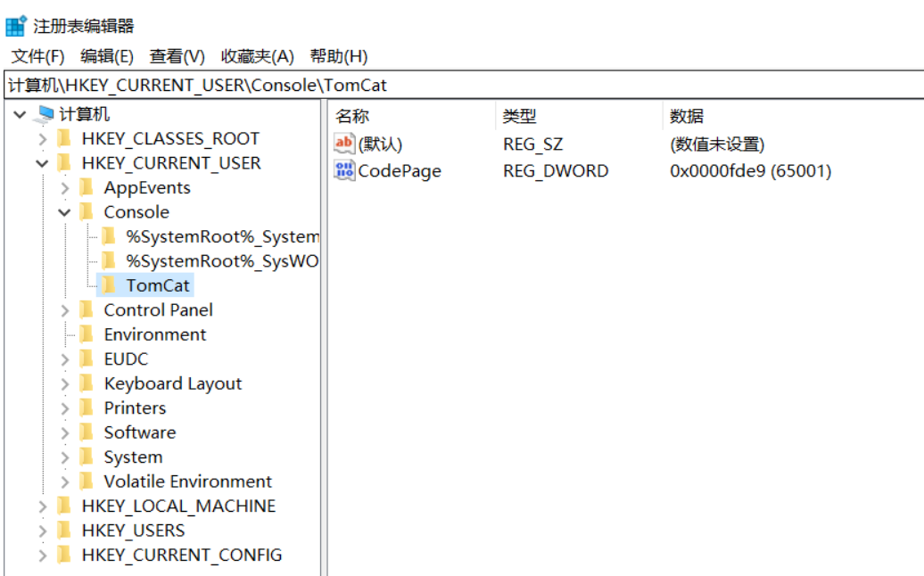The image size is (924, 576).
Task: Click the %SystemRoot%_SysWO folder icon
Action: (109, 261)
